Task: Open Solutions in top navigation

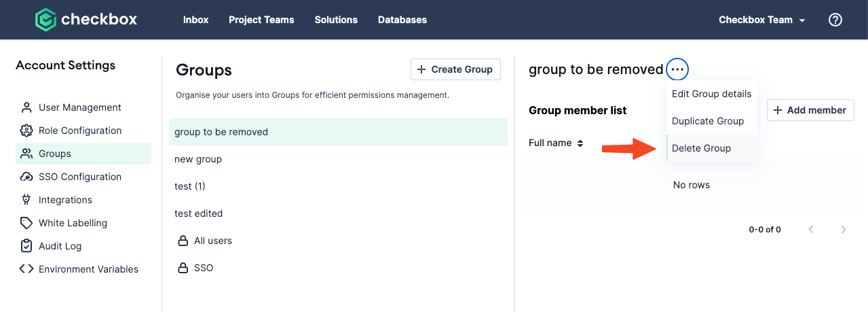Action: (x=336, y=20)
